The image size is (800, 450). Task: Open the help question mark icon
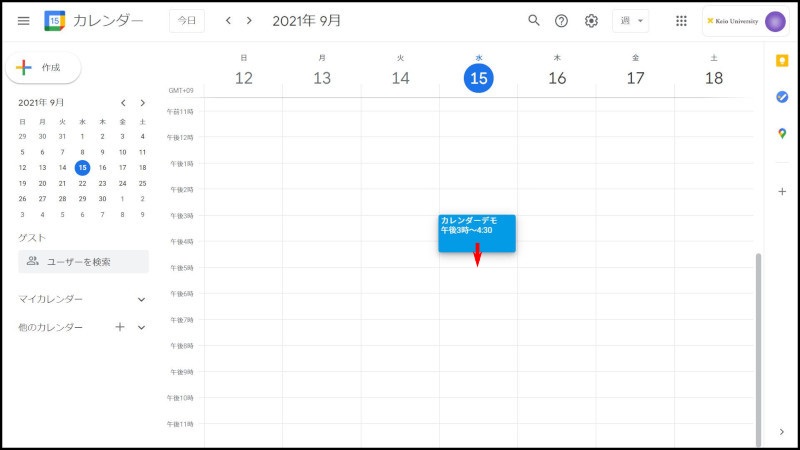tap(562, 21)
